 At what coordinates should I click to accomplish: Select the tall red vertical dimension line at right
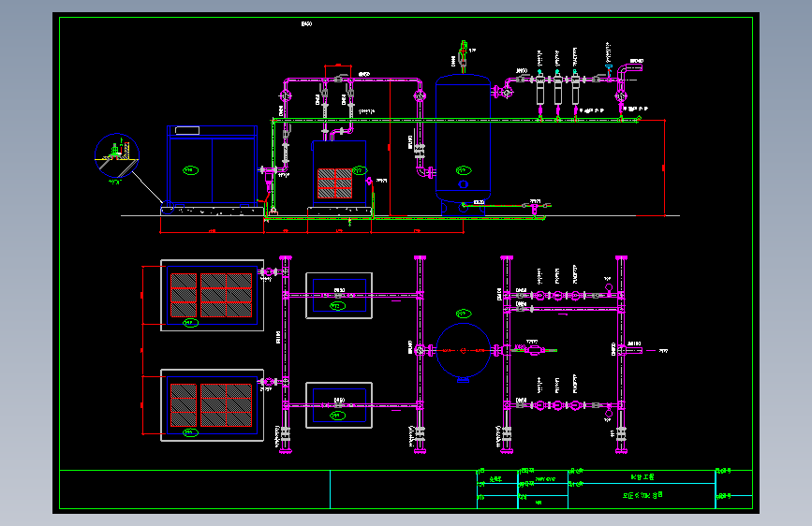[x=664, y=168]
